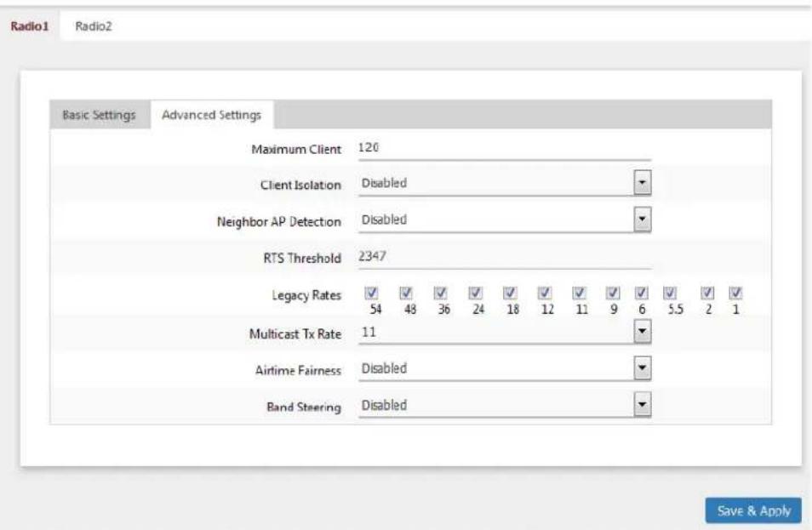Uncheck the 54 legacy rate checkbox

coord(371,293)
